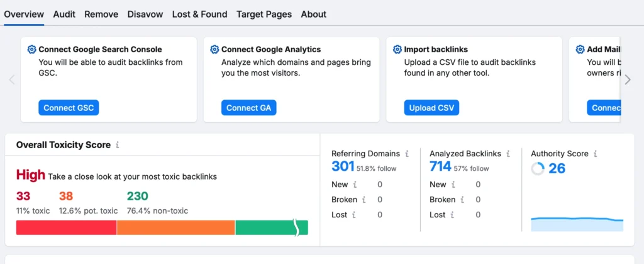
Task: Show the Authority Score info tooltip icon
Action: click(x=596, y=153)
